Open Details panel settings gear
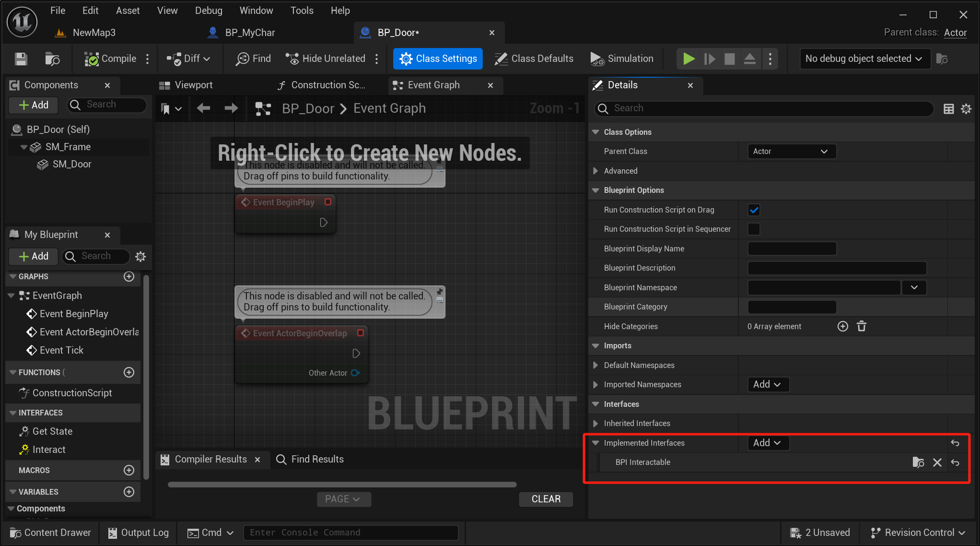This screenshot has width=980, height=546. click(966, 109)
